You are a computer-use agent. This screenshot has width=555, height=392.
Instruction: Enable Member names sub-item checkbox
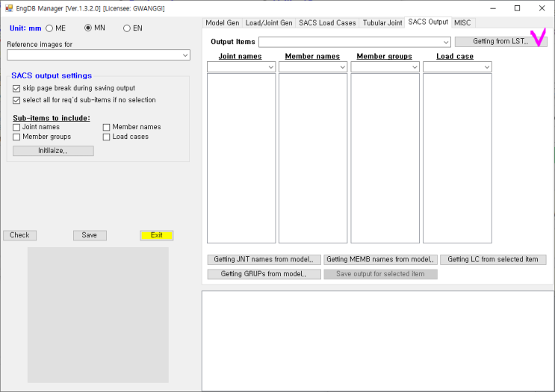click(106, 127)
